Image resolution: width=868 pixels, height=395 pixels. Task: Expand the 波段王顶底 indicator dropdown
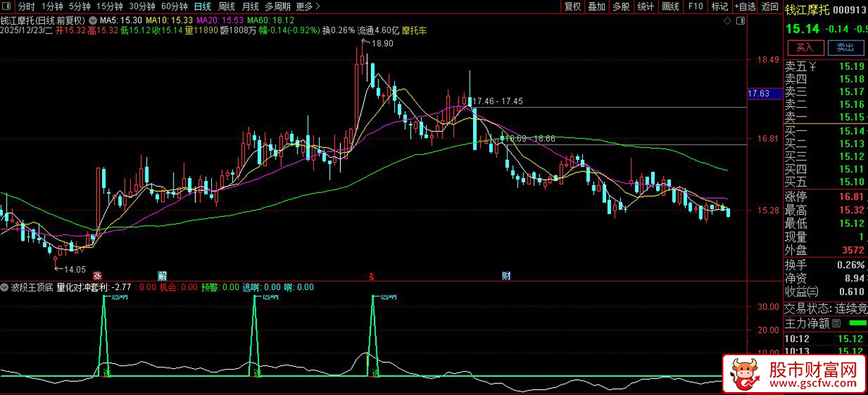5,287
